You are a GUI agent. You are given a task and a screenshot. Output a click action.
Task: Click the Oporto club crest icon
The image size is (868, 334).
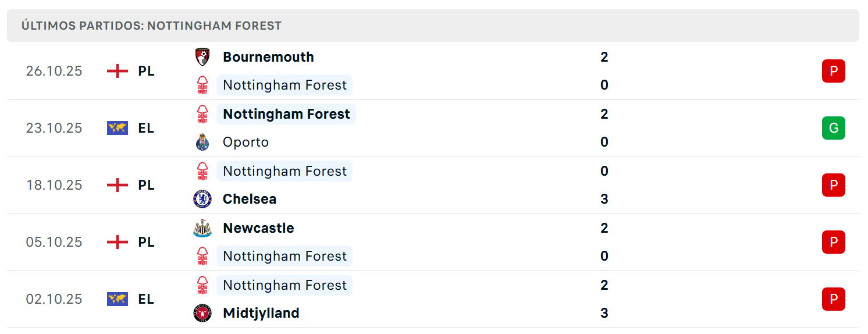[202, 142]
